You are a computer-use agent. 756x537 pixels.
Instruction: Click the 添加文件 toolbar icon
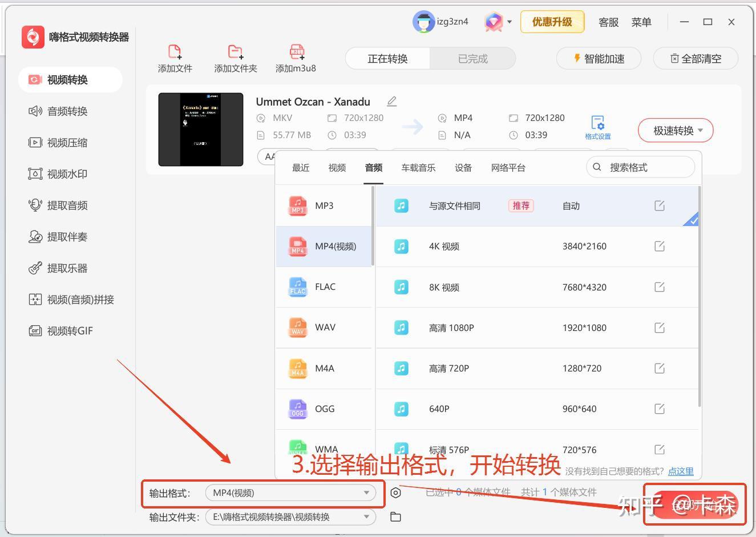(x=175, y=52)
